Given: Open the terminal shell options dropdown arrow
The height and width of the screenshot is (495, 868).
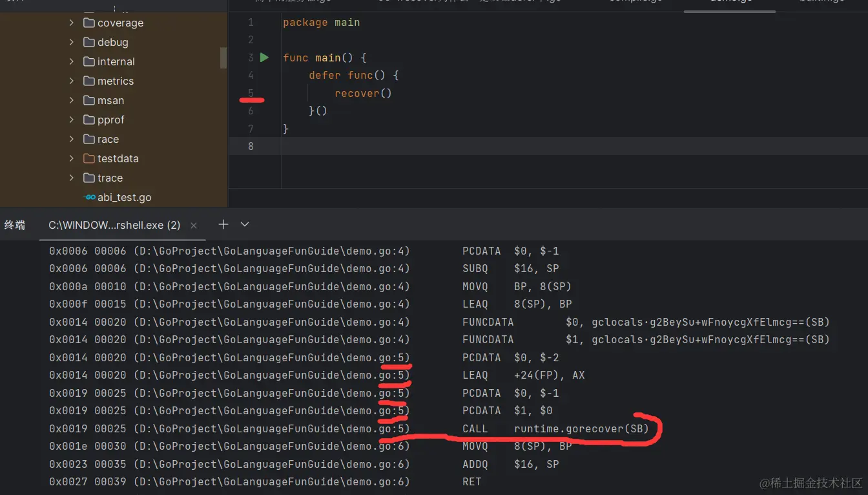Looking at the screenshot, I should pyautogui.click(x=245, y=224).
